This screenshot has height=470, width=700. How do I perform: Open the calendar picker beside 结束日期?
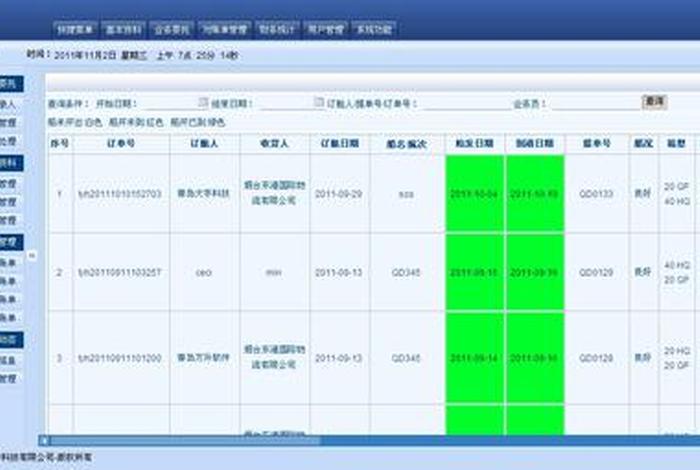click(318, 102)
